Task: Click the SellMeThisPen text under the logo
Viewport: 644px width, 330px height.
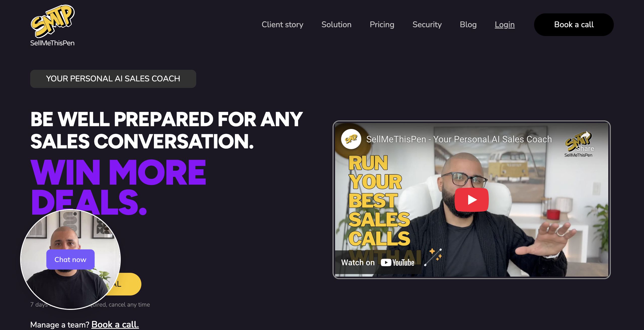Action: pos(52,43)
